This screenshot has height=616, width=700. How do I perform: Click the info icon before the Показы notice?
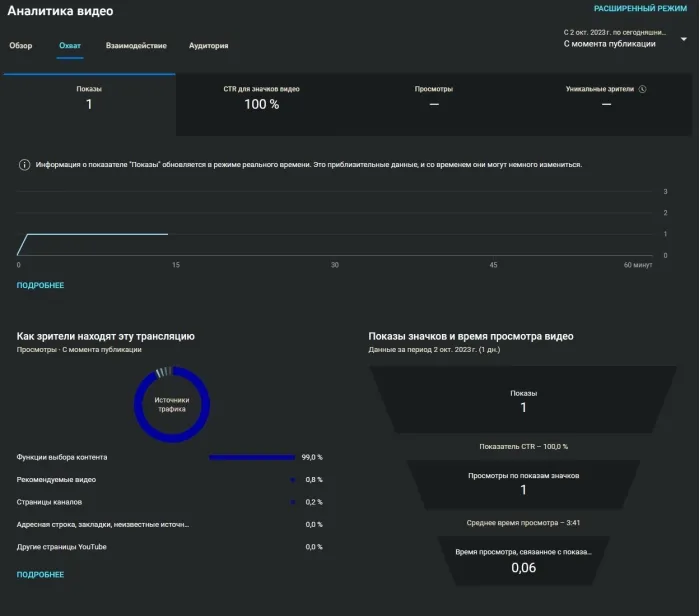tap(25, 165)
